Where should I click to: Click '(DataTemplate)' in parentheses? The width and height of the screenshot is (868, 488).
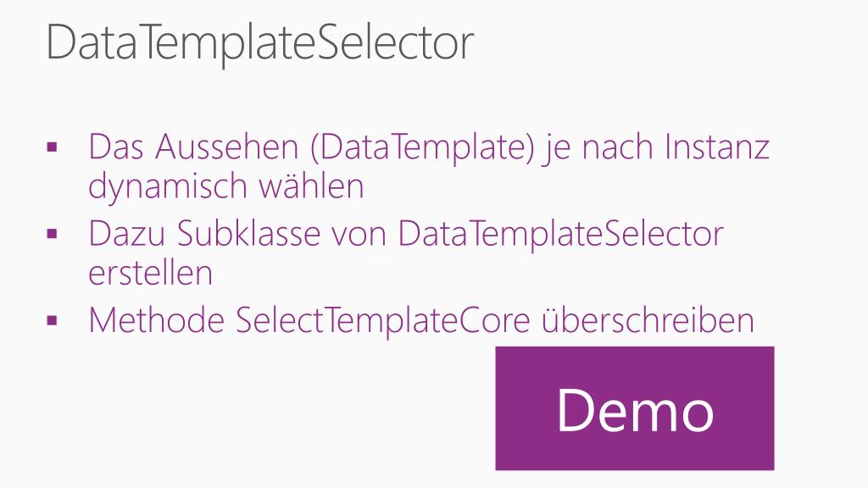click(x=422, y=148)
